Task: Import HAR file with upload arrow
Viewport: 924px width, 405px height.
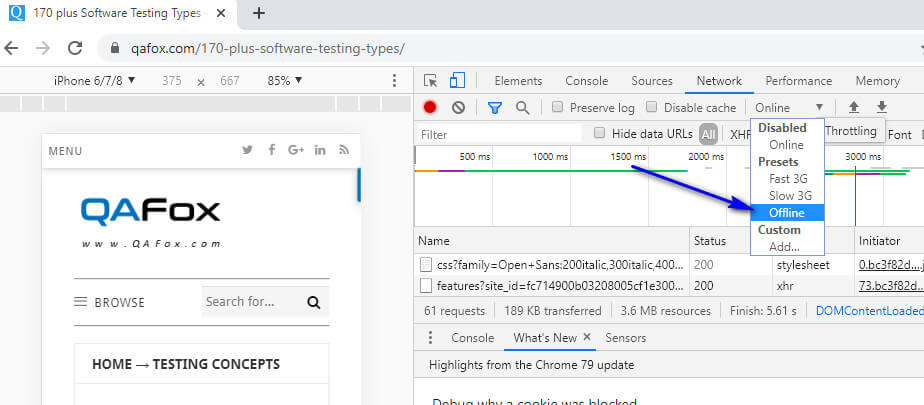Action: pyautogui.click(x=853, y=107)
